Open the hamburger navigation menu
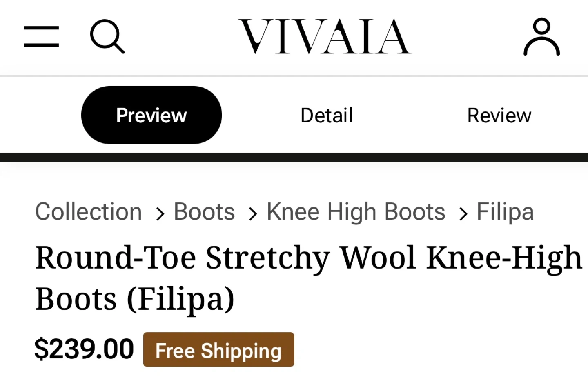The image size is (588, 380). (x=41, y=37)
